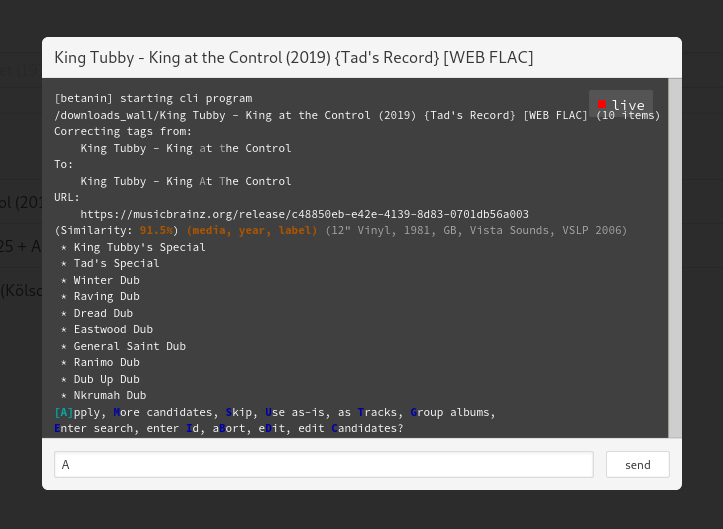Click the orange (media, year, label) text
The width and height of the screenshot is (723, 529).
(252, 231)
